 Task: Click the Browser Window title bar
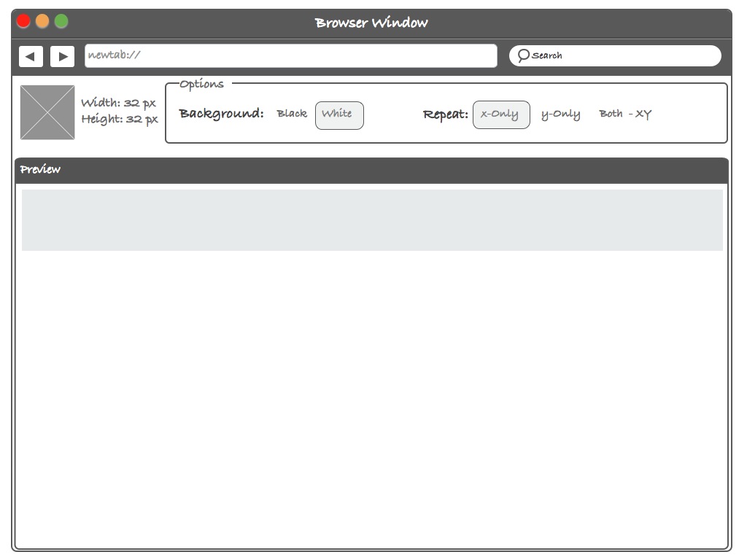[x=371, y=23]
